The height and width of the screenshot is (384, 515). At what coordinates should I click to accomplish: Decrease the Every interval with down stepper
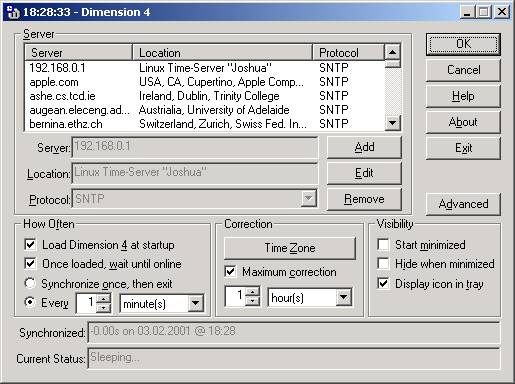pyautogui.click(x=104, y=308)
